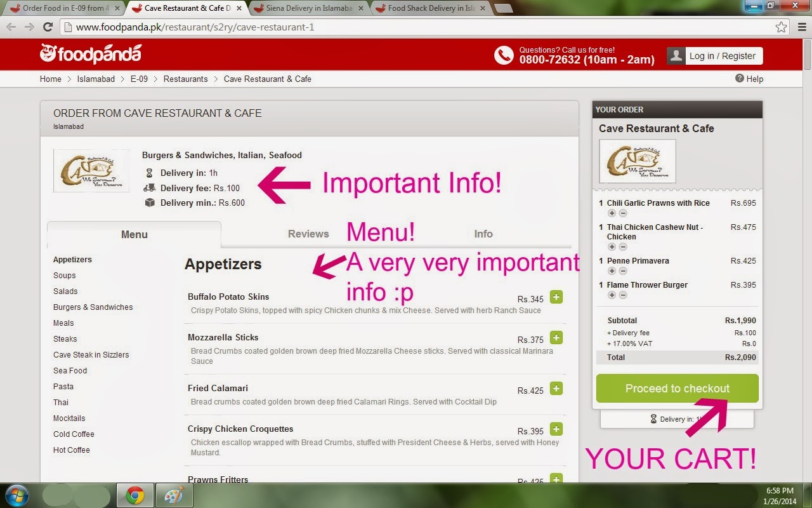
Task: Select Cold Coffee menu category
Action: (x=74, y=434)
